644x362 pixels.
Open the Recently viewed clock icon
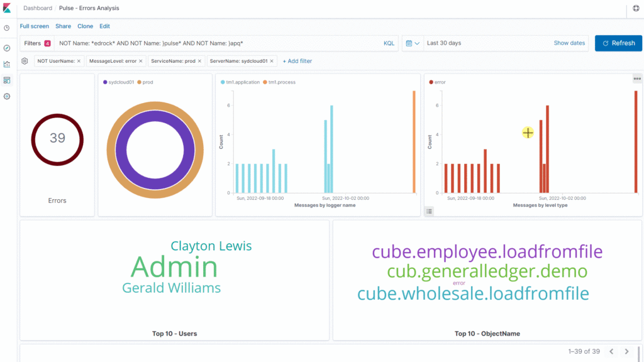pyautogui.click(x=7, y=28)
